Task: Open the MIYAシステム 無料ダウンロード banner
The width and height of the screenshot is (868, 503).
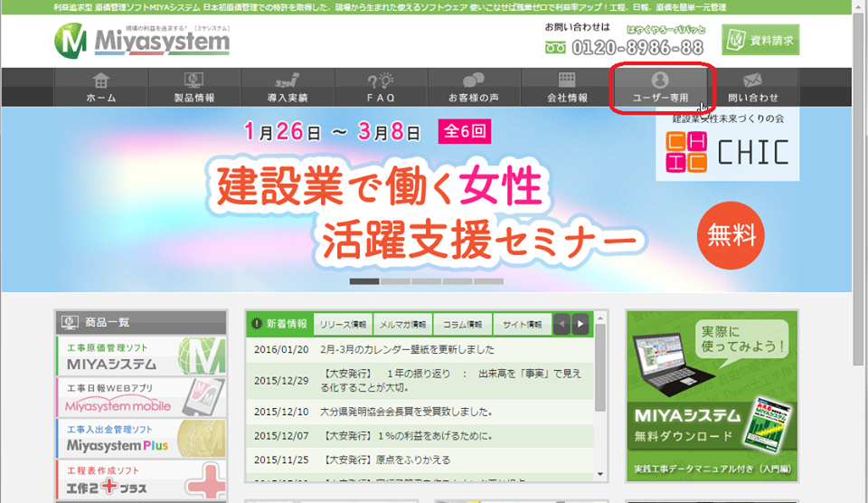Action: [712, 395]
